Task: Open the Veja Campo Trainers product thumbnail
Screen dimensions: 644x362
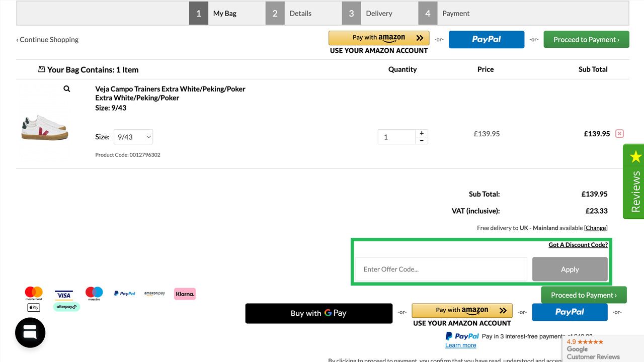Action: [44, 127]
